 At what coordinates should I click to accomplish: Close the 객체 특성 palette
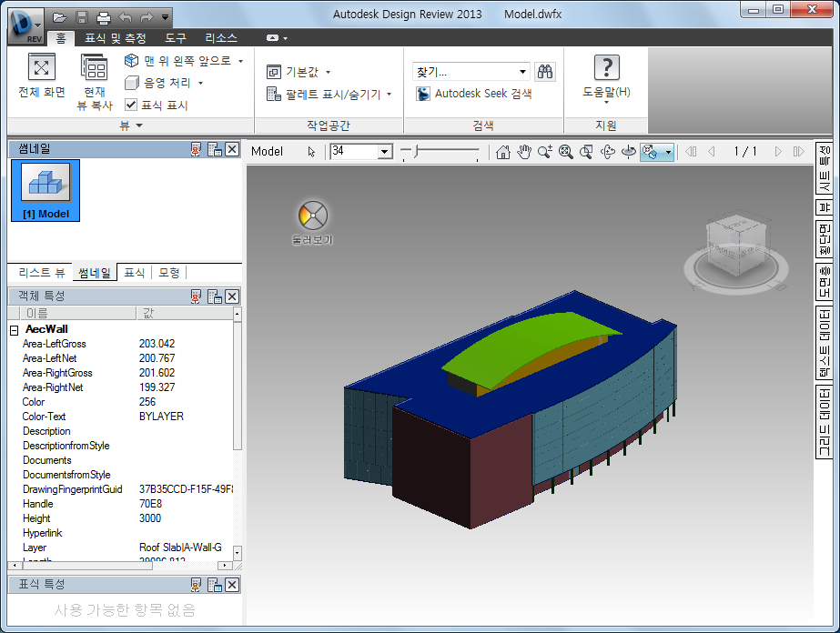(232, 296)
